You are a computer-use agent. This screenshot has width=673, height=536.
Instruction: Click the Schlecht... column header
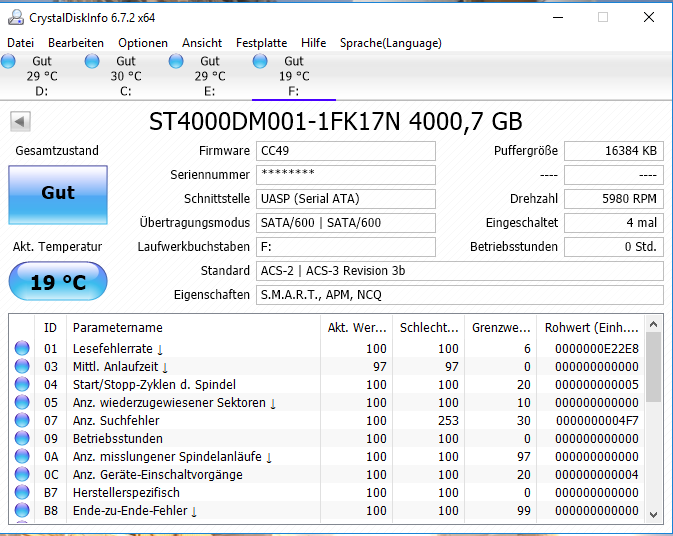(x=429, y=328)
